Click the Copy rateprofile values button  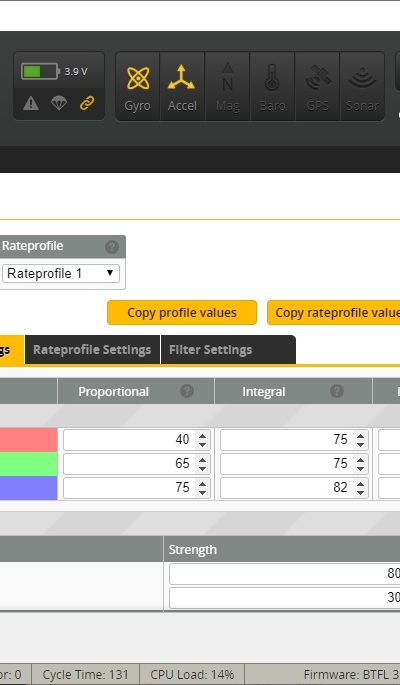tap(334, 312)
